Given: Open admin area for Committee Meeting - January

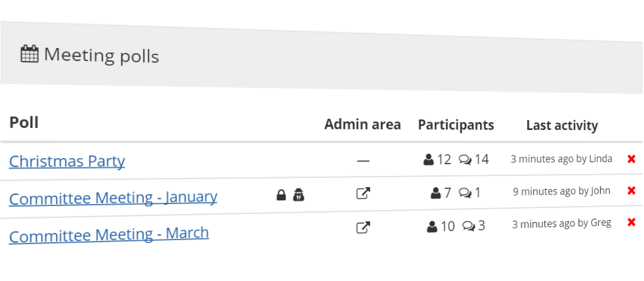Looking at the screenshot, I should coord(363,194).
